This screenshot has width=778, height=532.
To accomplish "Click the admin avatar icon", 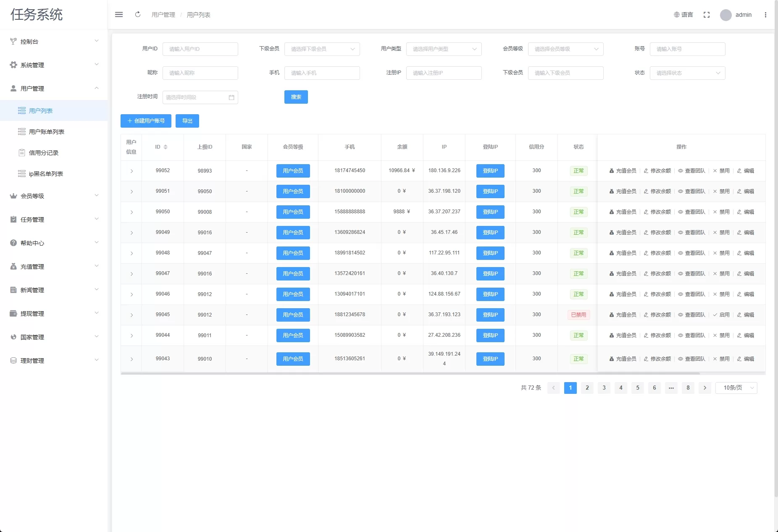I will (725, 15).
